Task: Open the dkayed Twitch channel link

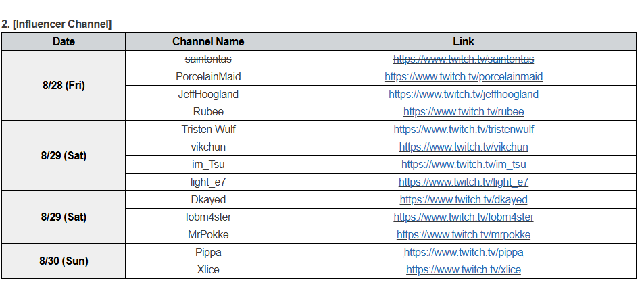Action: coord(464,199)
